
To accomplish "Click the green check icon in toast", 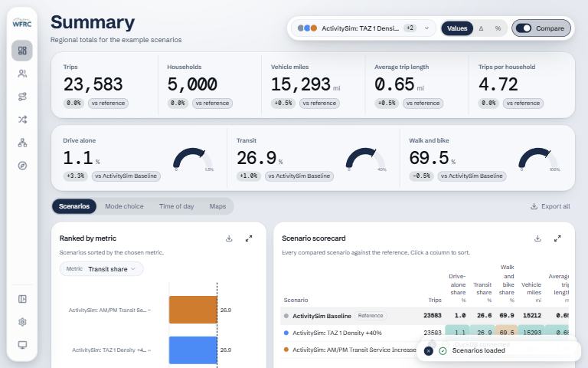I will coord(443,350).
